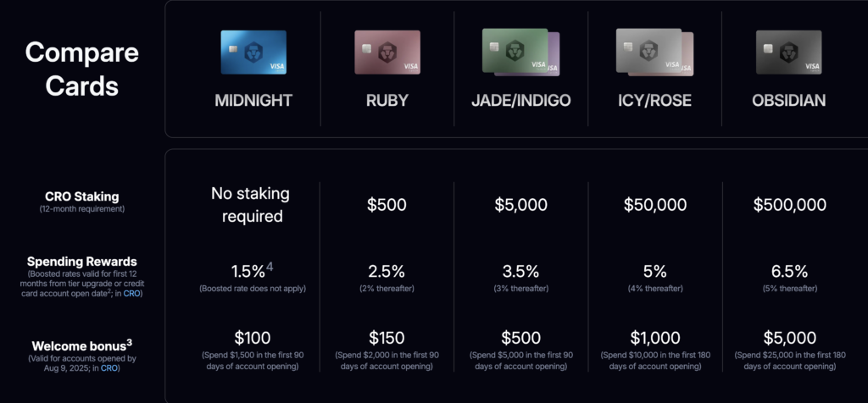Click the $500,000 Obsidian staking amount
Viewport: 868px width, 403px height.
[788, 205]
